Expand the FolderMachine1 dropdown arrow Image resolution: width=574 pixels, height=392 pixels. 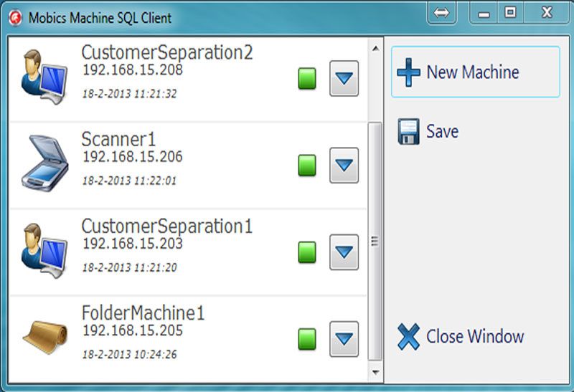(344, 338)
